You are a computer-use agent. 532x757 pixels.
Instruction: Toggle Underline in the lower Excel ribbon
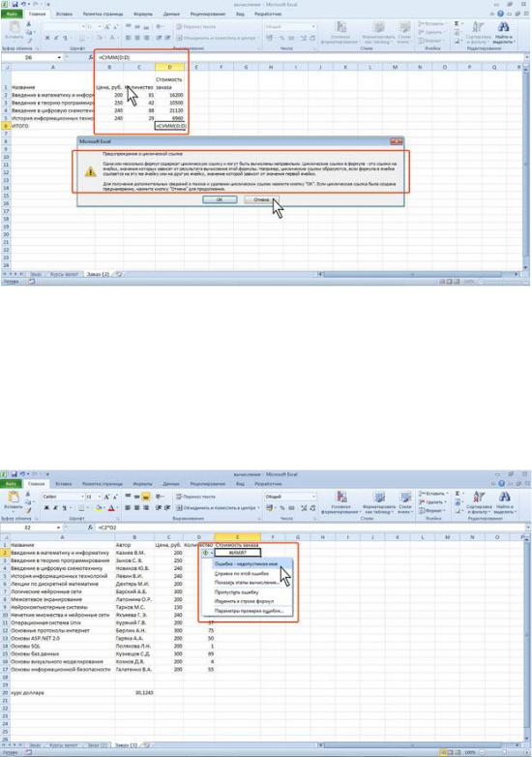[64, 508]
